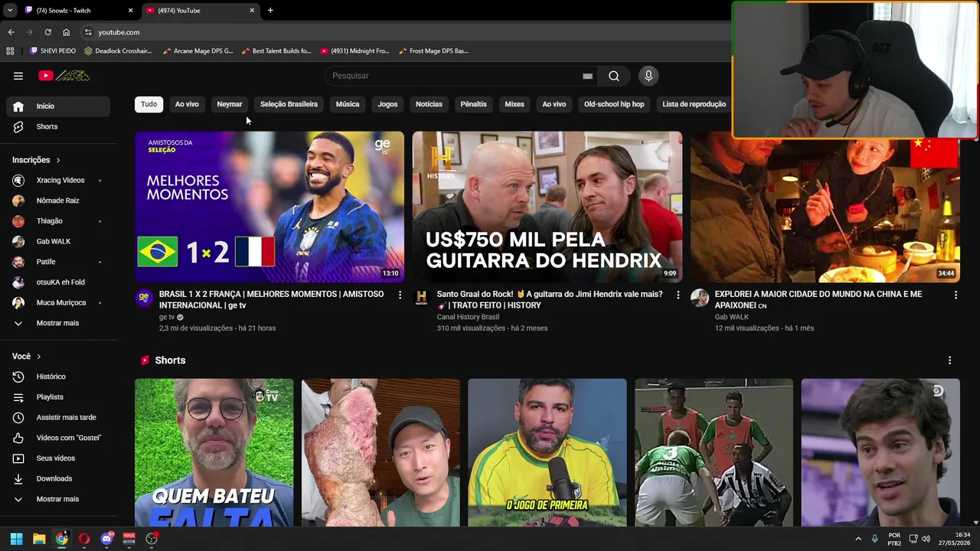Screen dimensions: 980x551
Task: Click the magnifier search button
Action: point(614,76)
